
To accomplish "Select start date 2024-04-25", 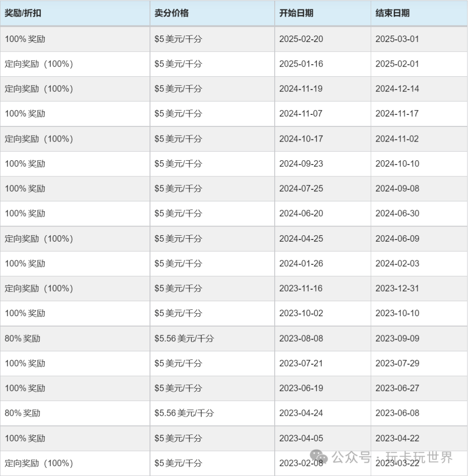I will pyautogui.click(x=301, y=239).
